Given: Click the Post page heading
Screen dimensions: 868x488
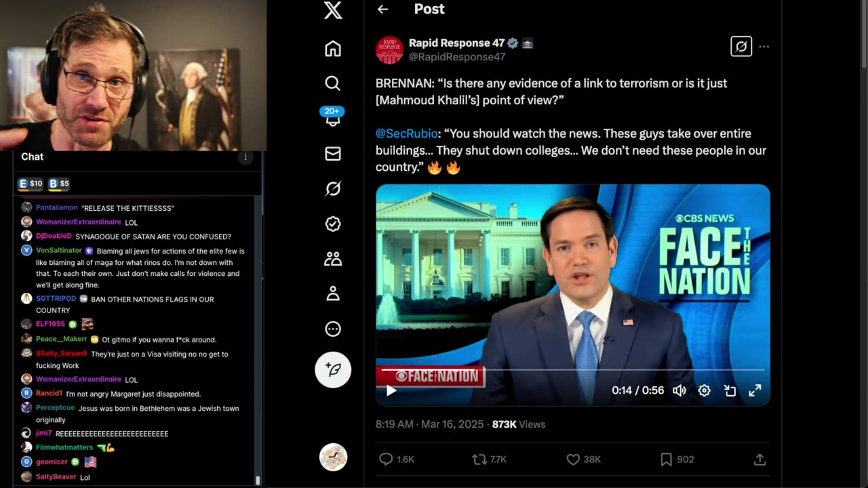Looking at the screenshot, I should (429, 9).
